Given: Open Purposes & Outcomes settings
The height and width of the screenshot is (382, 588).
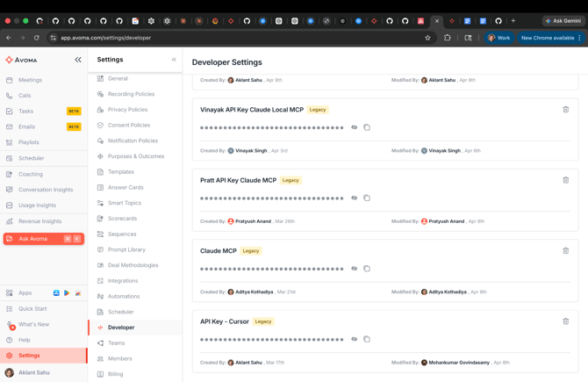Looking at the screenshot, I should pos(135,156).
